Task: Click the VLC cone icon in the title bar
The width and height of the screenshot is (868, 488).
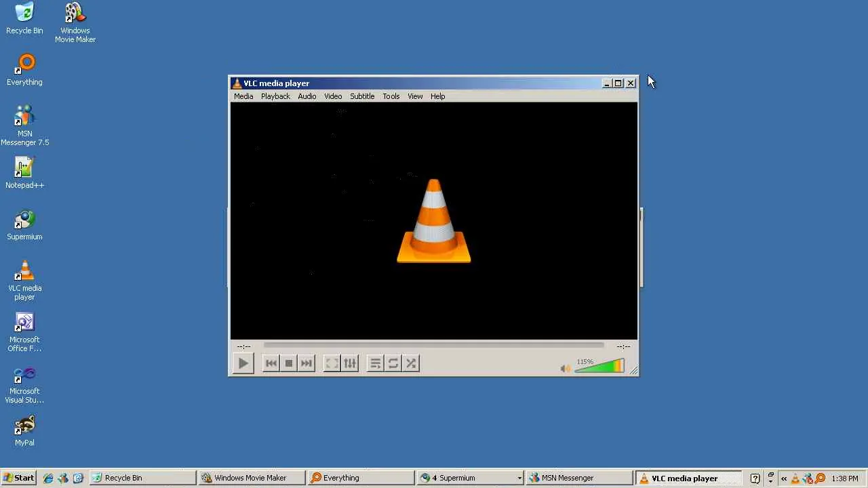Action: pyautogui.click(x=237, y=83)
